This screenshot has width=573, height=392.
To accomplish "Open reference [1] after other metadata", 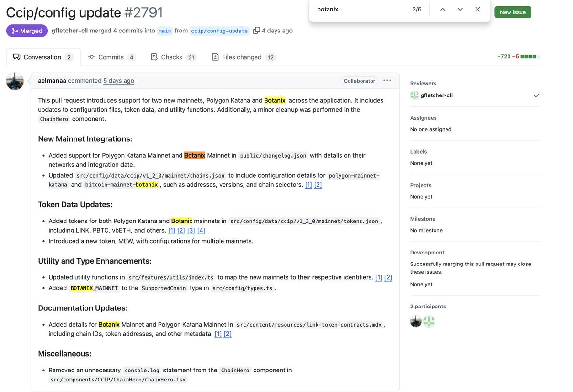I will (x=218, y=334).
